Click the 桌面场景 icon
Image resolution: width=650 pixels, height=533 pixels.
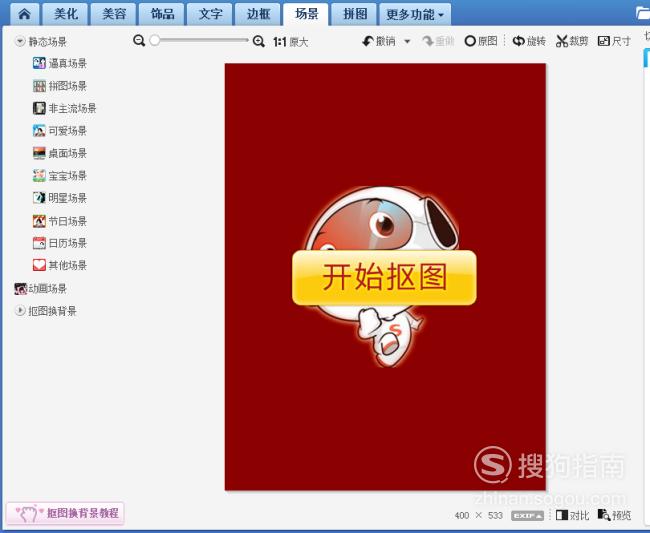(x=39, y=153)
